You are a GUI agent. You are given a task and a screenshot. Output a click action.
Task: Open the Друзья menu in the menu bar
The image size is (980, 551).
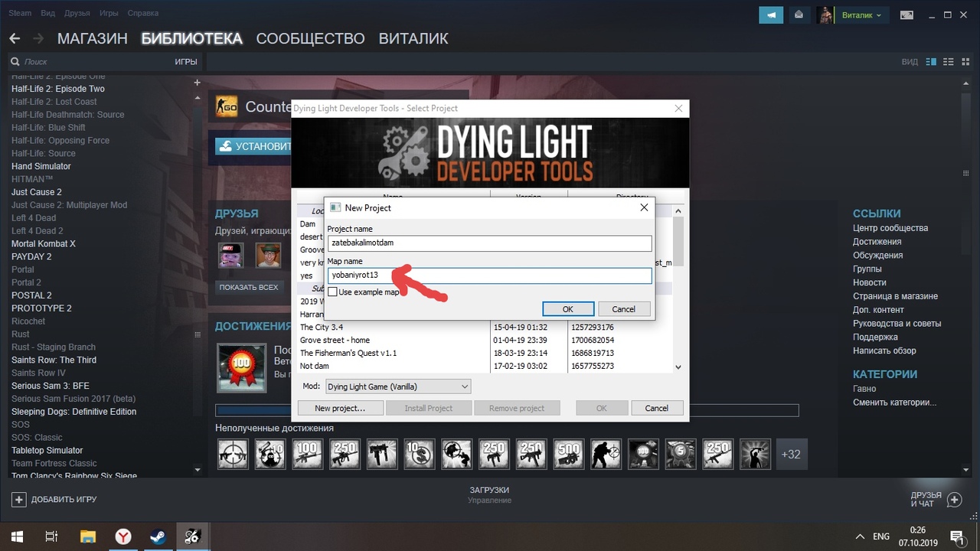point(77,14)
